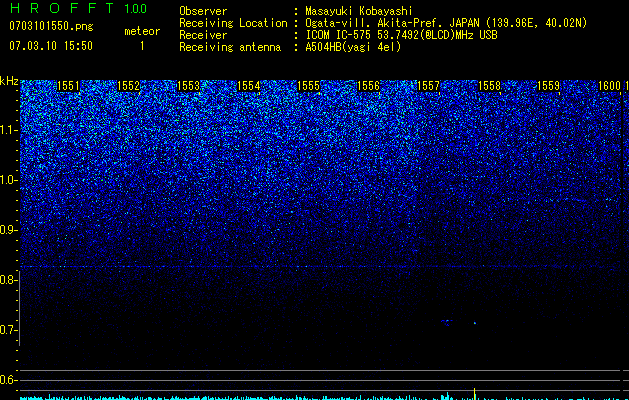The width and height of the screenshot is (629, 400).
Task: Click the 0.8 kHz axis label
Action: pyautogui.click(x=9, y=280)
